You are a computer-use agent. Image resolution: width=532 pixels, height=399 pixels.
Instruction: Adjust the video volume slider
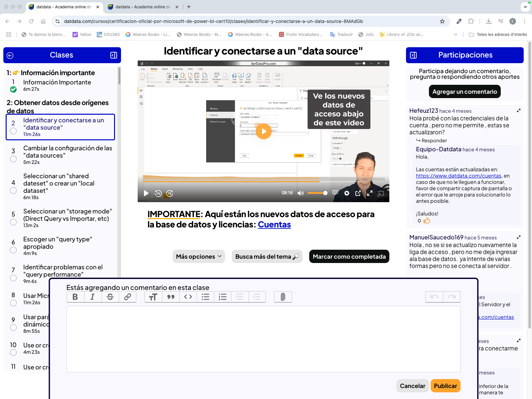(x=318, y=193)
